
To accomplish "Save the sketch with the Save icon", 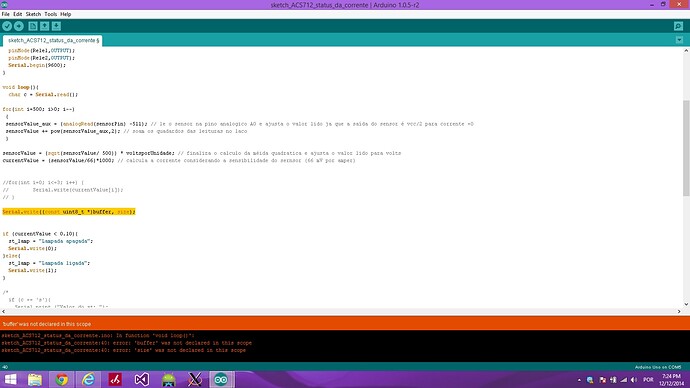I will (56, 26).
